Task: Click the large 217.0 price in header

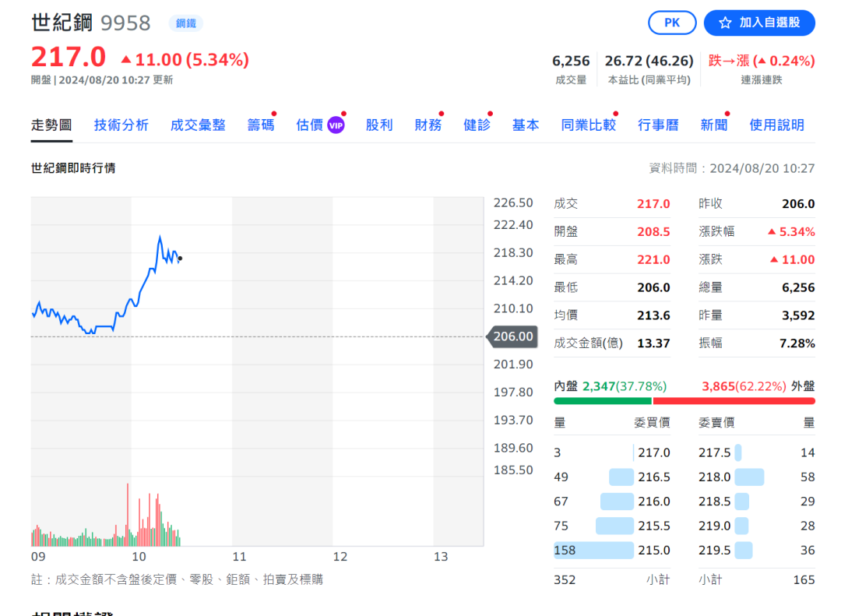Action: tap(69, 57)
